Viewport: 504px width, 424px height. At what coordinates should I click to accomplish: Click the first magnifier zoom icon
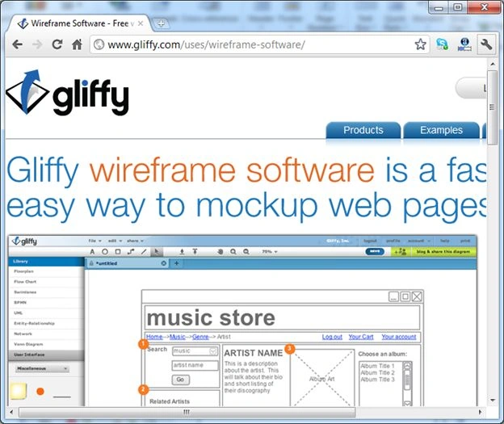[233, 252]
